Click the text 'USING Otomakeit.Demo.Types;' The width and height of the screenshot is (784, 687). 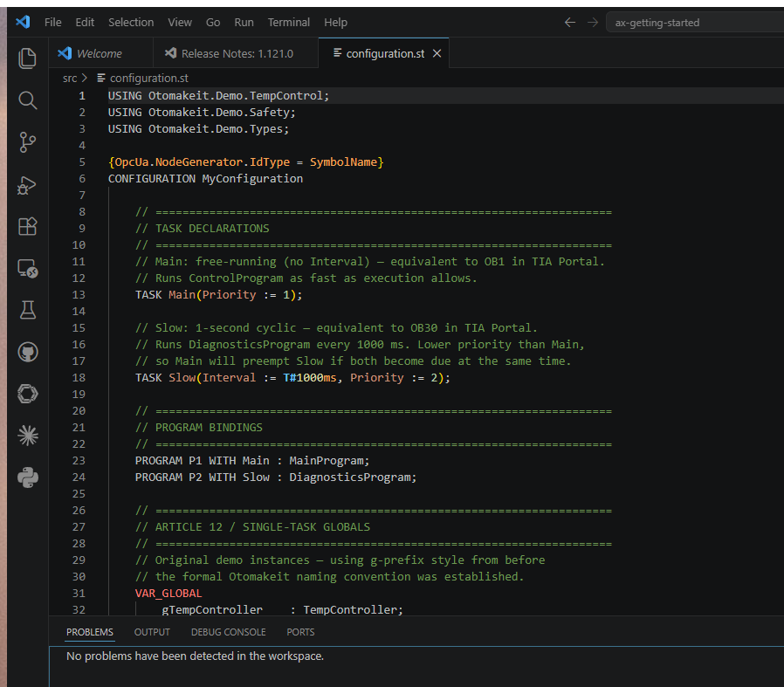[x=198, y=128]
